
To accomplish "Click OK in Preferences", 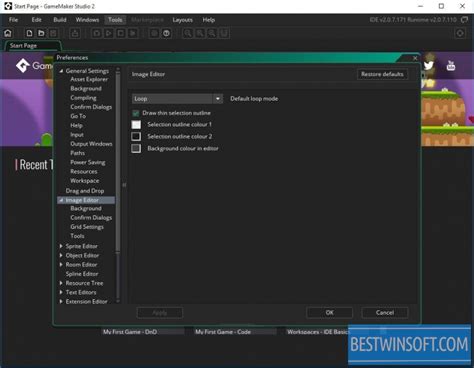I will 329,312.
